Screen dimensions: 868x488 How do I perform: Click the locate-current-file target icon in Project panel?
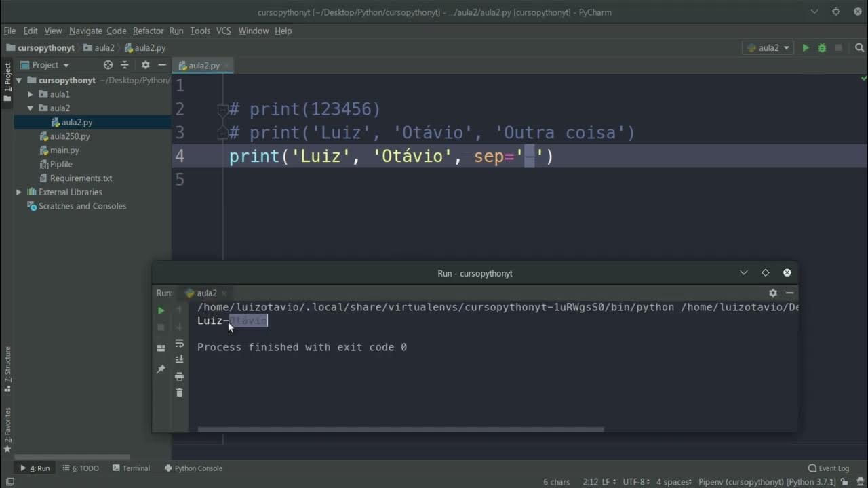pos(108,65)
